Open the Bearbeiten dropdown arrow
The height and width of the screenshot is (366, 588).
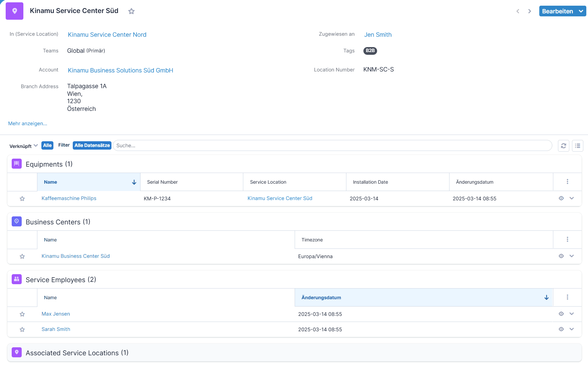click(581, 11)
